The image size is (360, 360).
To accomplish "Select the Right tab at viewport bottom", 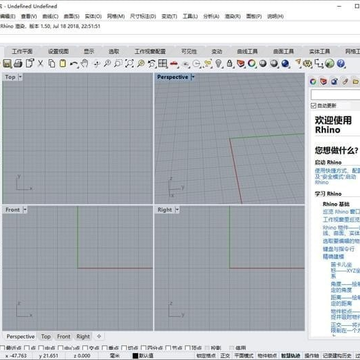I will [x=83, y=336].
